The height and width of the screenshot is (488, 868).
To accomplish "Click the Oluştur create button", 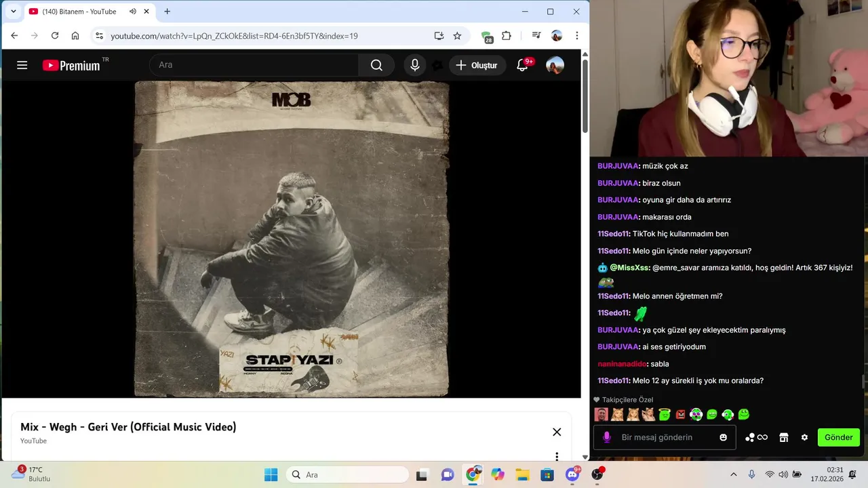I will pos(477,65).
